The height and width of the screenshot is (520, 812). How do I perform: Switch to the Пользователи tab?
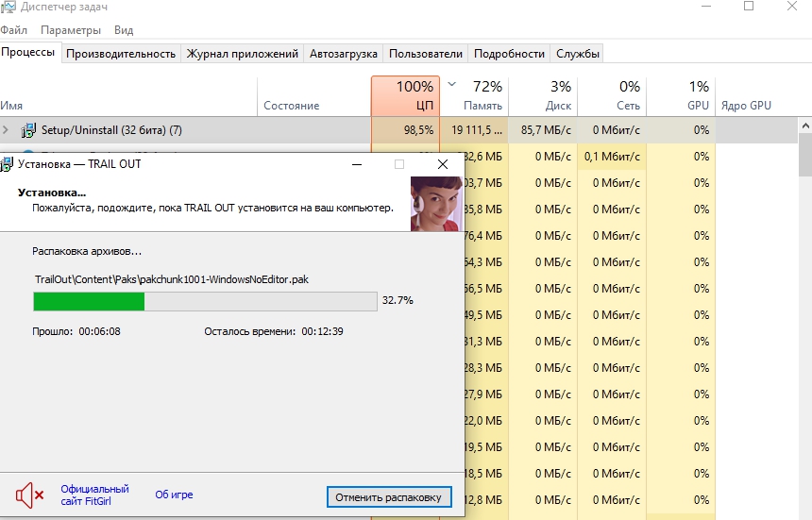[x=426, y=54]
